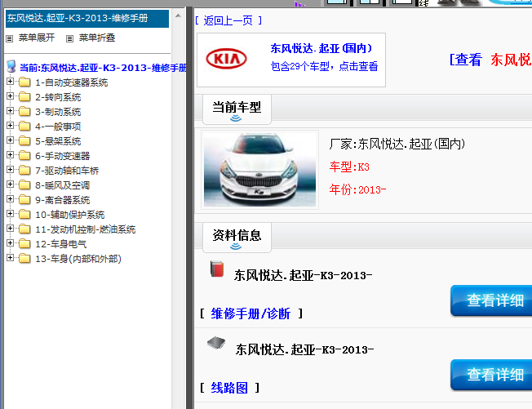Image resolution: width=532 pixels, height=409 pixels.
Task: Open the 线路图 link
Action: point(229,388)
